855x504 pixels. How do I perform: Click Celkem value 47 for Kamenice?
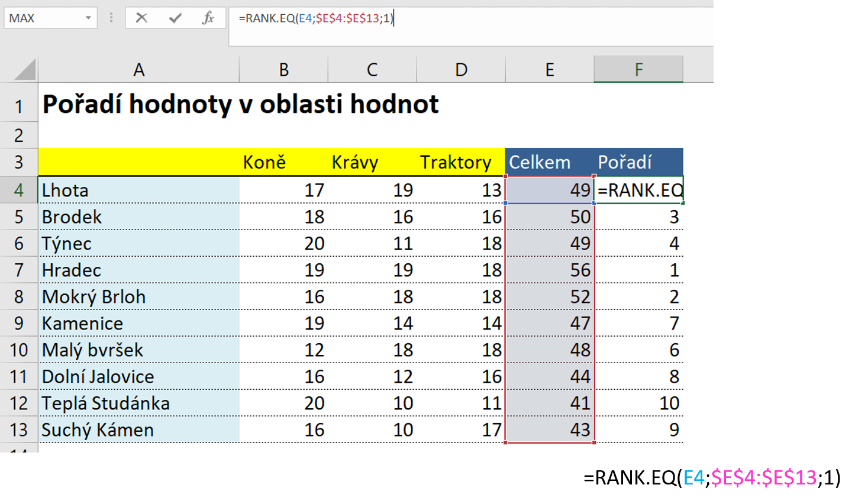coord(550,323)
